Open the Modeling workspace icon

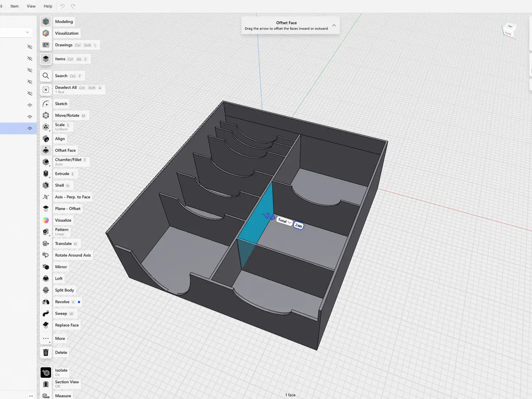[46, 22]
